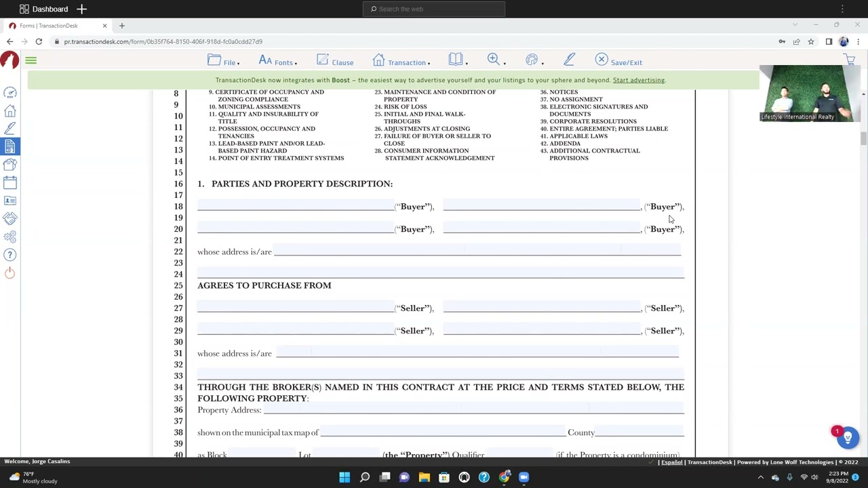Viewport: 868px width, 488px height.
Task: Click first Buyer name field on line 20
Action: [x=296, y=228]
